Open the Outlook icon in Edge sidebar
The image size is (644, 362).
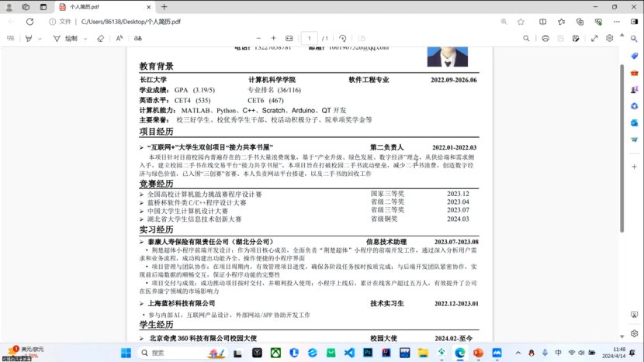pos(634,122)
